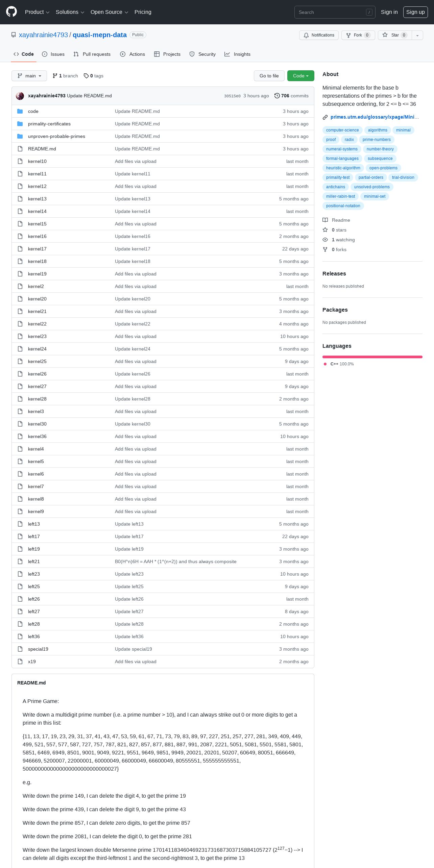Click the user avatar of xayahrainie4793

coord(20,96)
